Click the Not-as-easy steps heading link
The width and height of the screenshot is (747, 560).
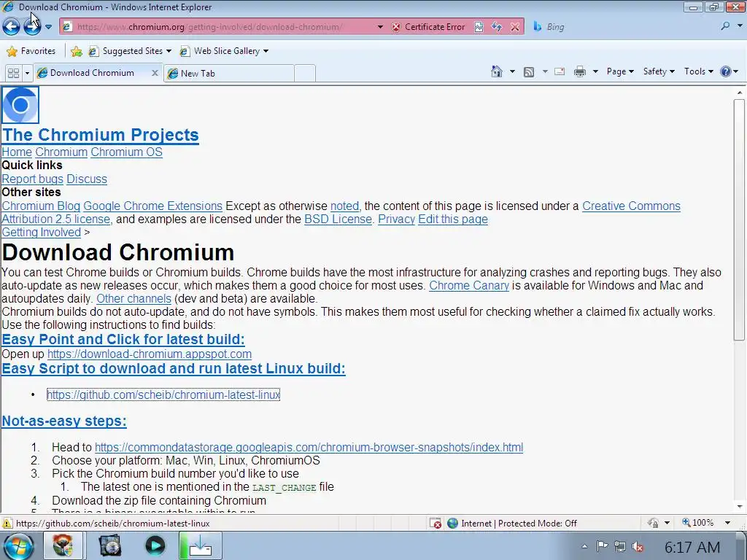[64, 421]
